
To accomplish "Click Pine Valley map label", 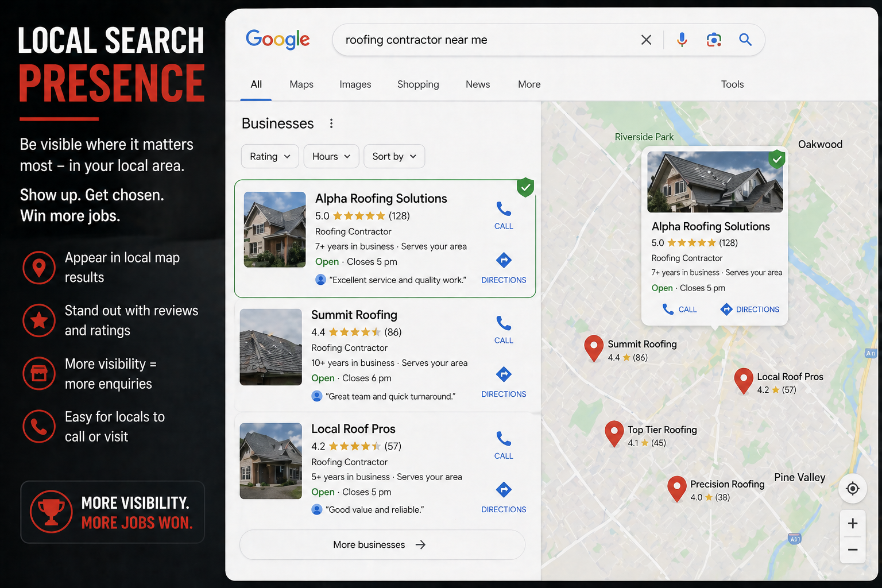I will tap(799, 477).
